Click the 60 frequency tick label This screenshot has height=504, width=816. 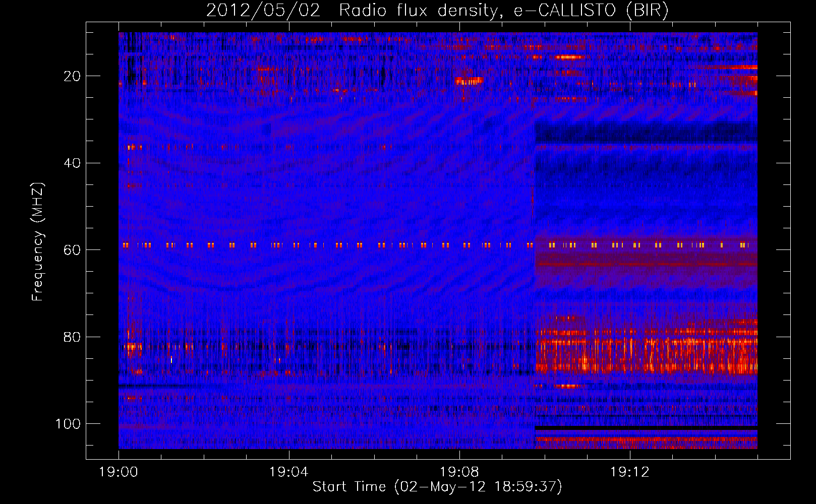click(72, 250)
